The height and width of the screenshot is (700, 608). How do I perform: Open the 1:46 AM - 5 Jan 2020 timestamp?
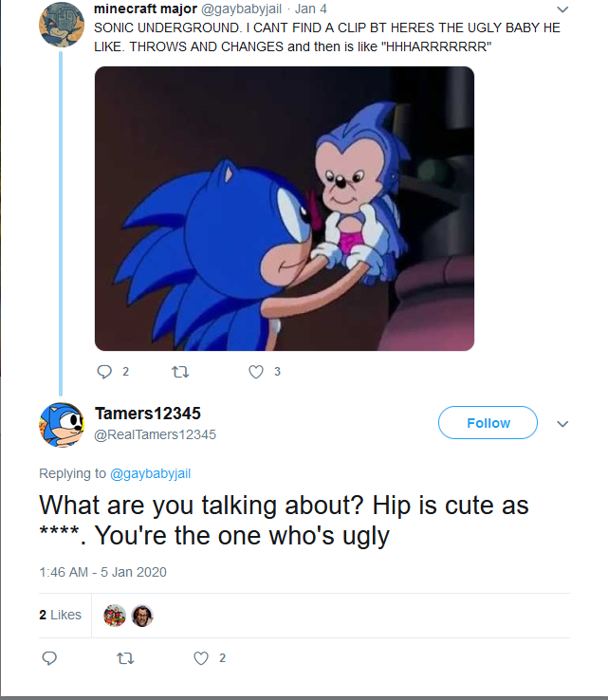pyautogui.click(x=102, y=572)
